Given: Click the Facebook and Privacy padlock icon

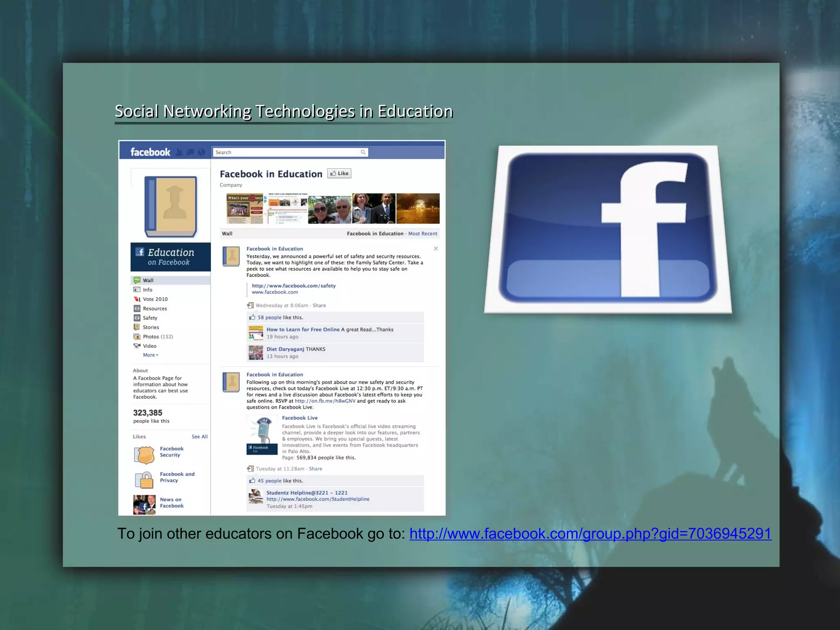Looking at the screenshot, I should (144, 480).
